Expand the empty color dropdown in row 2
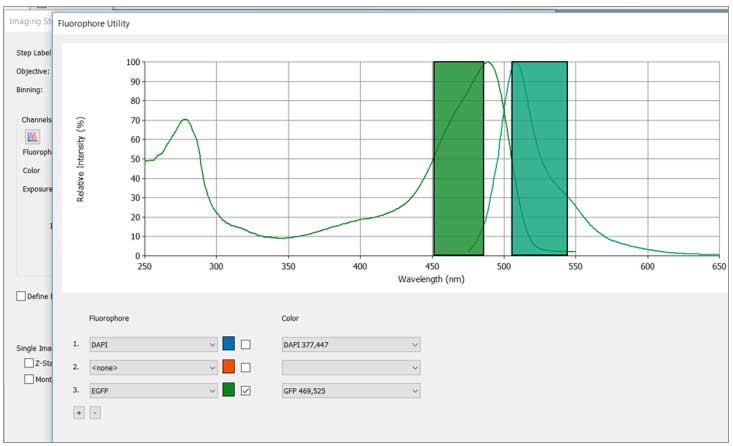The width and height of the screenshot is (733, 446). pyautogui.click(x=351, y=367)
